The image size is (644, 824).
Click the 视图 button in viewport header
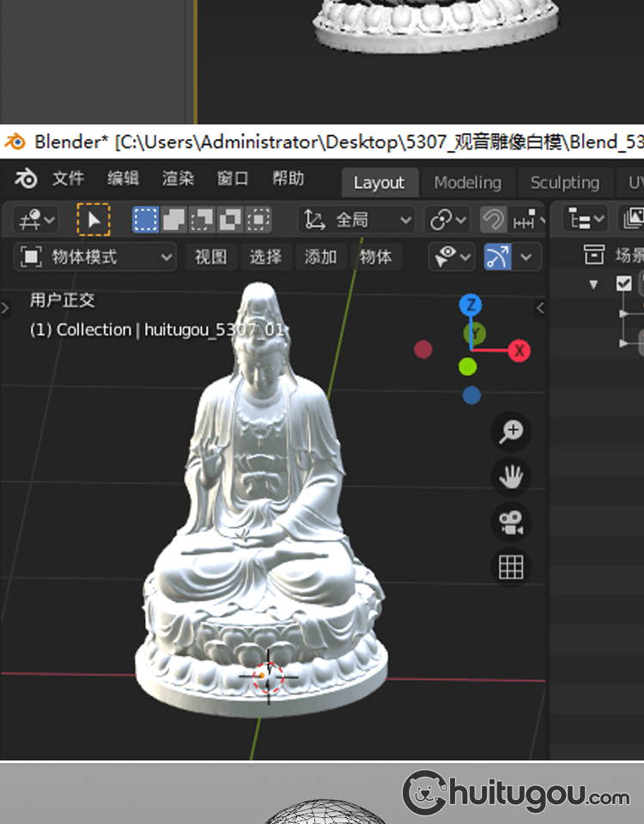210,257
